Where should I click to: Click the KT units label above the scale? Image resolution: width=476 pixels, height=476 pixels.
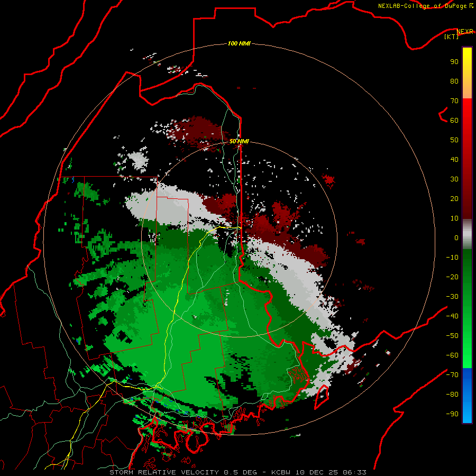point(452,36)
